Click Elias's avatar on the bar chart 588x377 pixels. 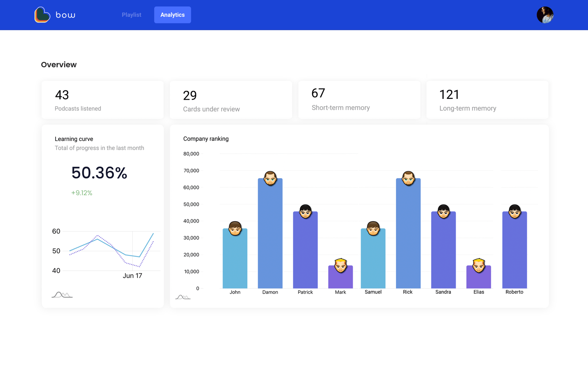pyautogui.click(x=479, y=265)
